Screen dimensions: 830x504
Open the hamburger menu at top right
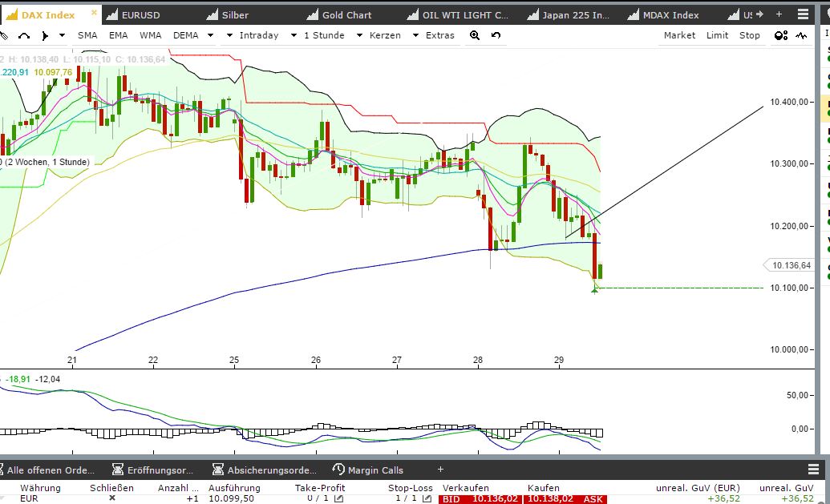(803, 13)
